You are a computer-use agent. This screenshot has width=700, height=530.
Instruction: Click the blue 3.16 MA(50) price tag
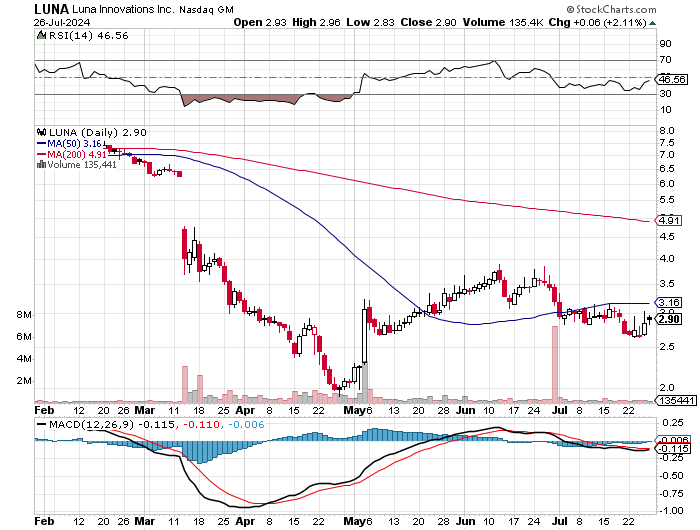tap(669, 302)
